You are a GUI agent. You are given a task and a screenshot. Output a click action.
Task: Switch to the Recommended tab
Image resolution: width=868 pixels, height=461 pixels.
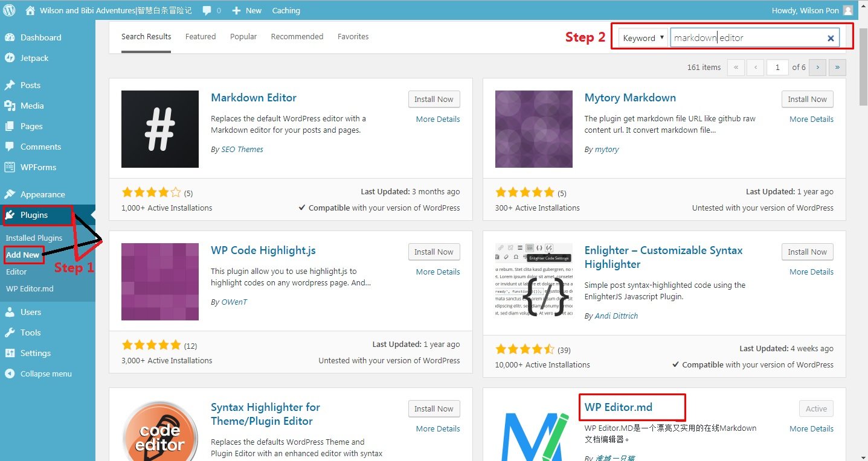297,37
